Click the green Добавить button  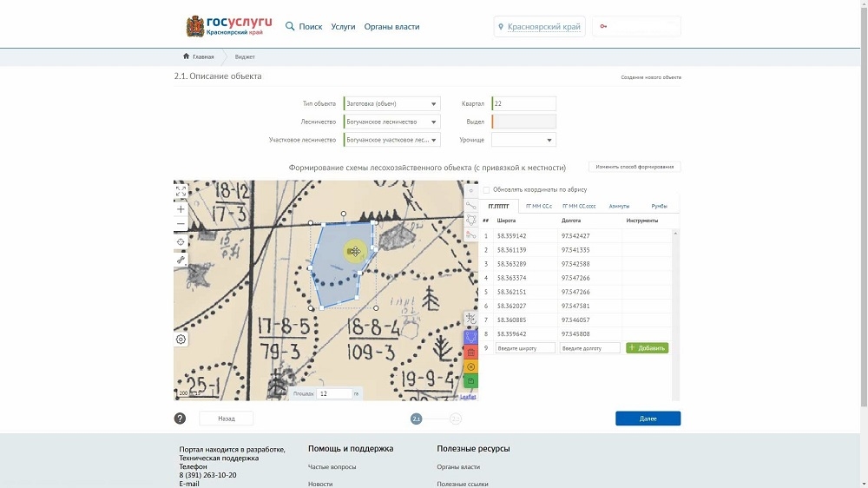pyautogui.click(x=648, y=348)
